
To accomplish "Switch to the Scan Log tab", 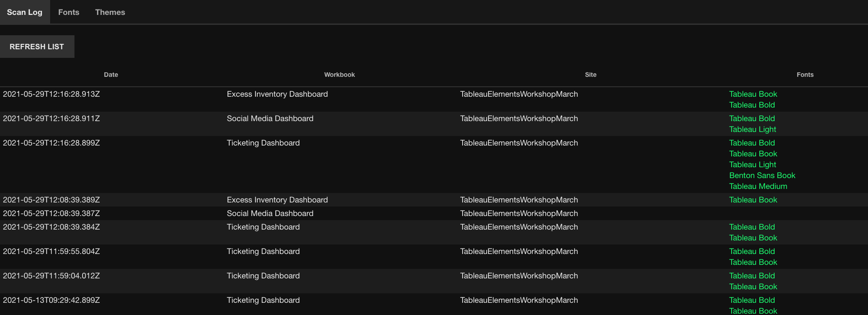I will (x=24, y=12).
